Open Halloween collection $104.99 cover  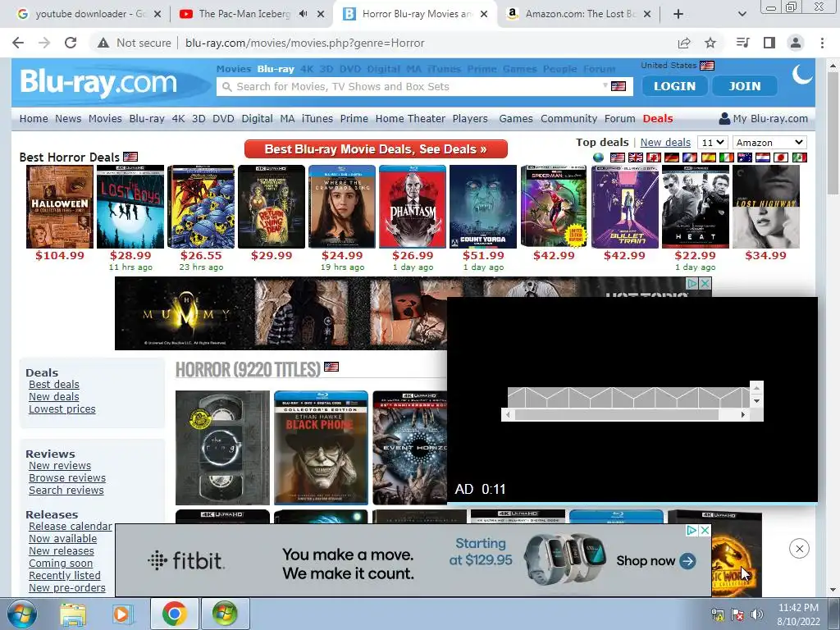click(x=60, y=207)
